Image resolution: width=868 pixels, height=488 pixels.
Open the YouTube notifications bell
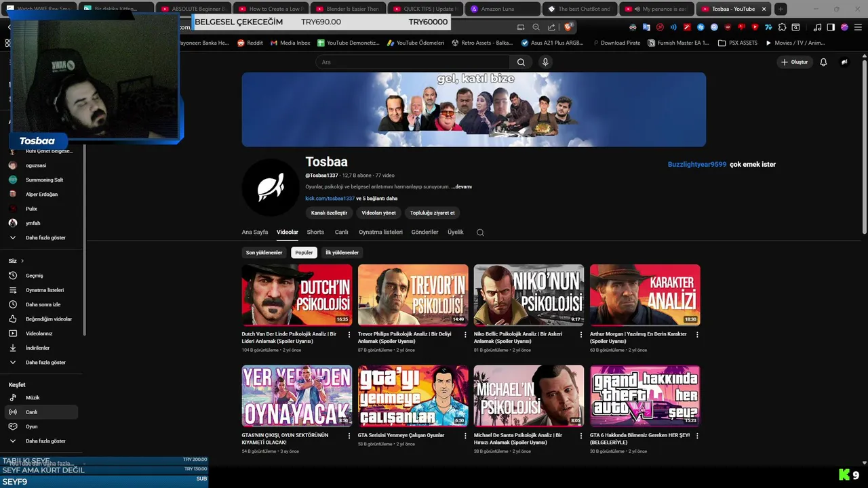click(823, 62)
